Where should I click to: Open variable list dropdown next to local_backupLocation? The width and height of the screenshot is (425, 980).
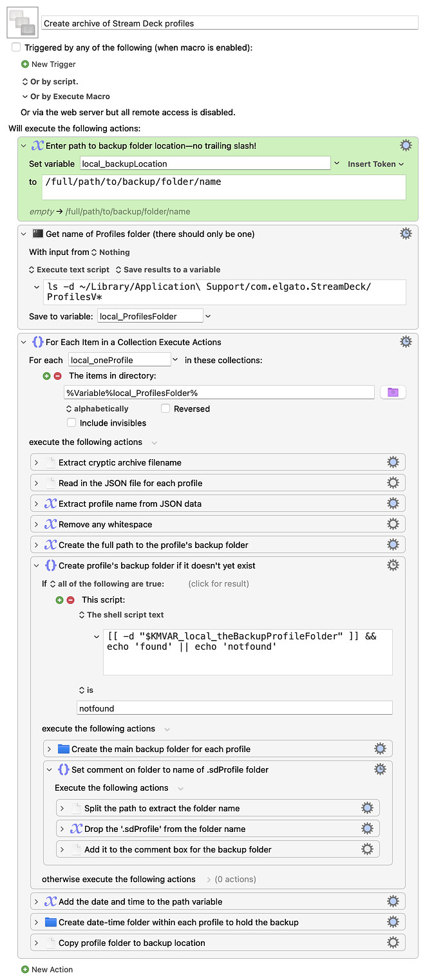click(x=337, y=164)
